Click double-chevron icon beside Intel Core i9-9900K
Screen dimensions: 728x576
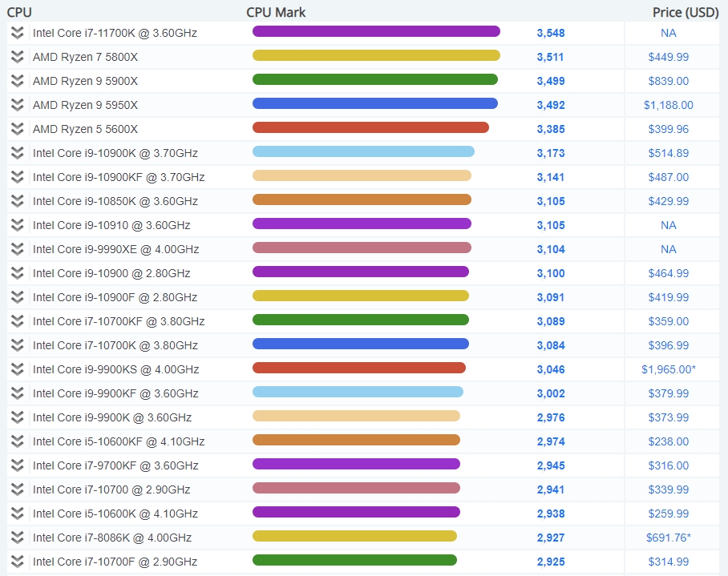(17, 417)
